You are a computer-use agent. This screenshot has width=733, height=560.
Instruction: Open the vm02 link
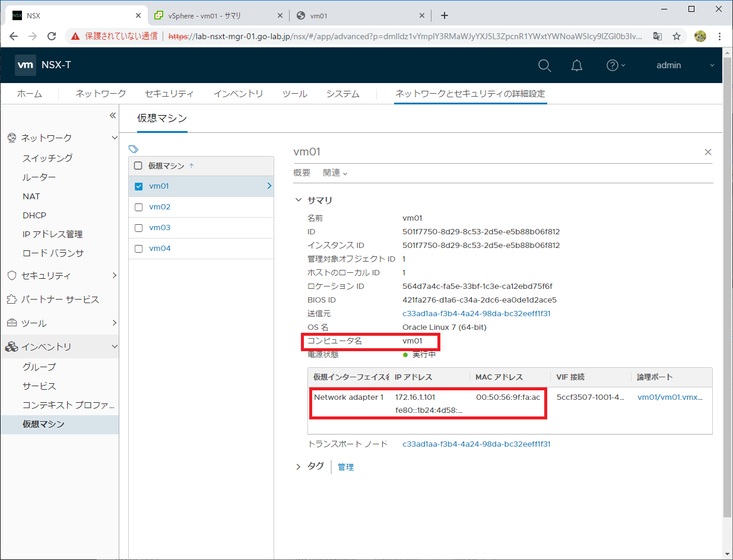pyautogui.click(x=160, y=207)
